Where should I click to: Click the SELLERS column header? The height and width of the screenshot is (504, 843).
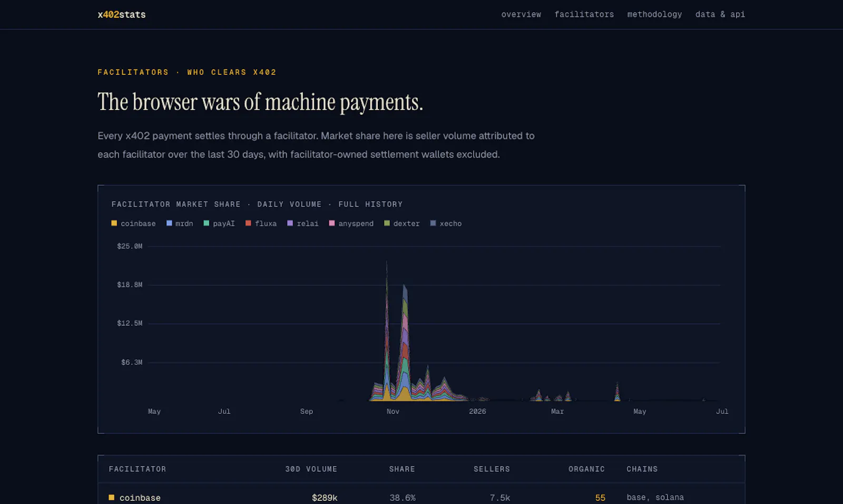coord(492,469)
